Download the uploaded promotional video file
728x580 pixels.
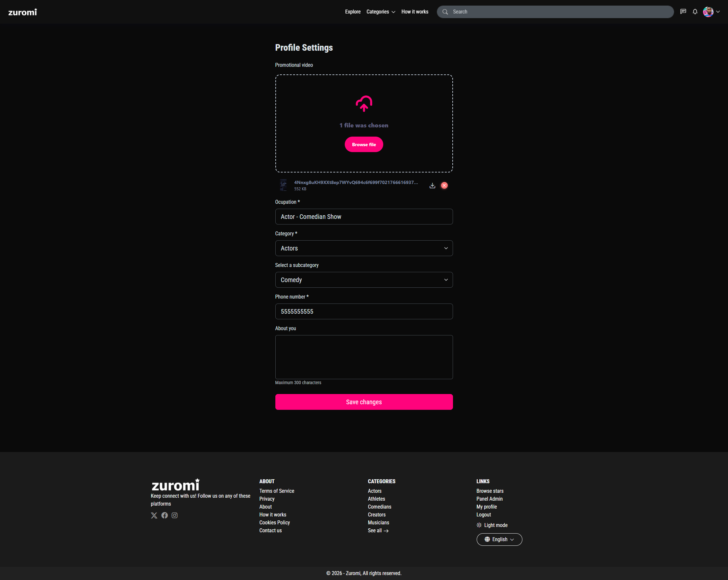point(432,185)
